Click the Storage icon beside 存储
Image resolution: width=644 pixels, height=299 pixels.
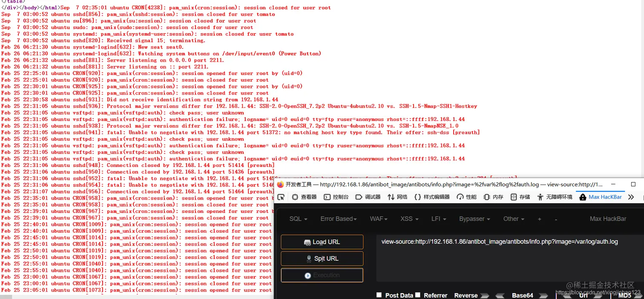tap(514, 197)
